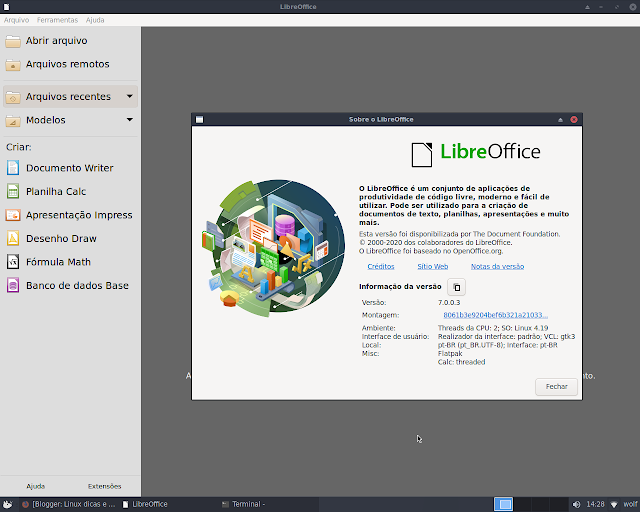Click the network icon in system tray
This screenshot has width=640, height=512.
point(613,504)
